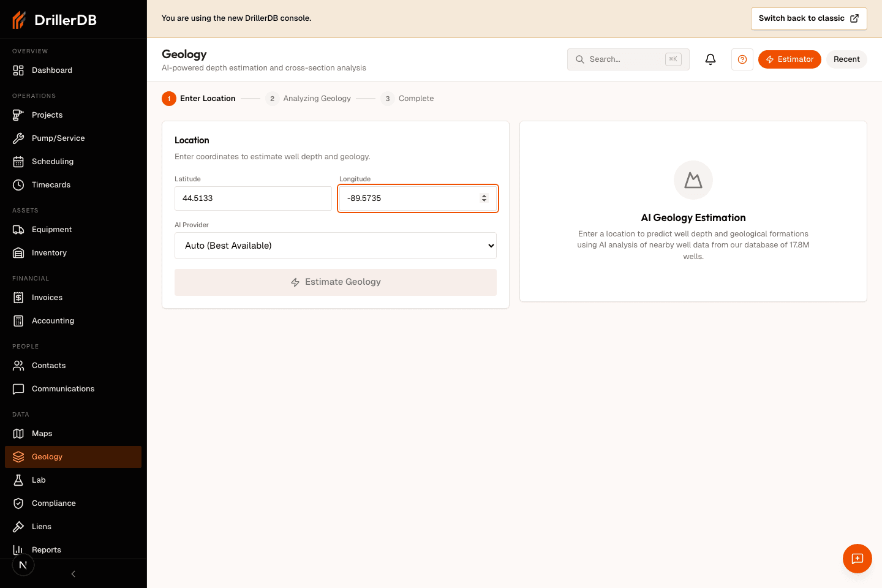Go to Scheduling page

[73, 162]
